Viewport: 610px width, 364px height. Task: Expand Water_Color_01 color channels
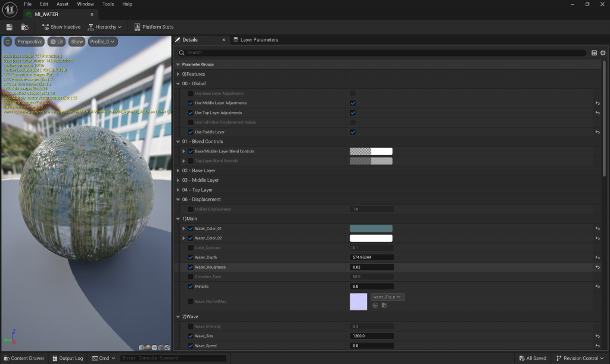coord(183,229)
